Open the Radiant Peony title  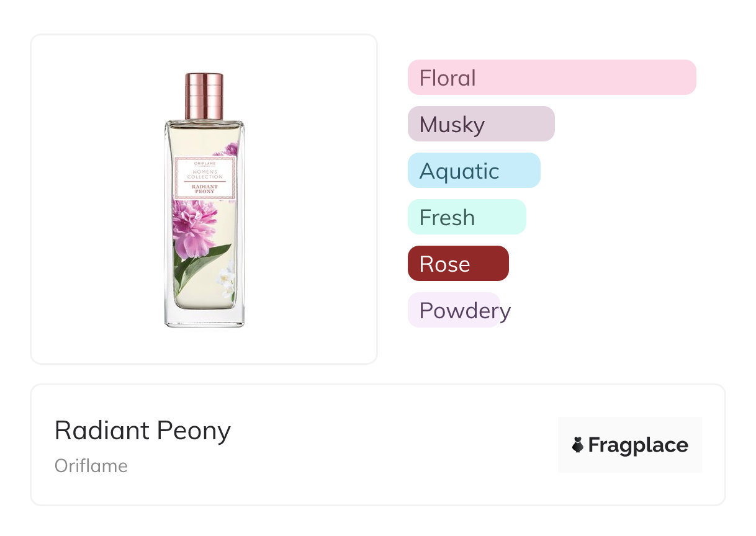(x=142, y=430)
